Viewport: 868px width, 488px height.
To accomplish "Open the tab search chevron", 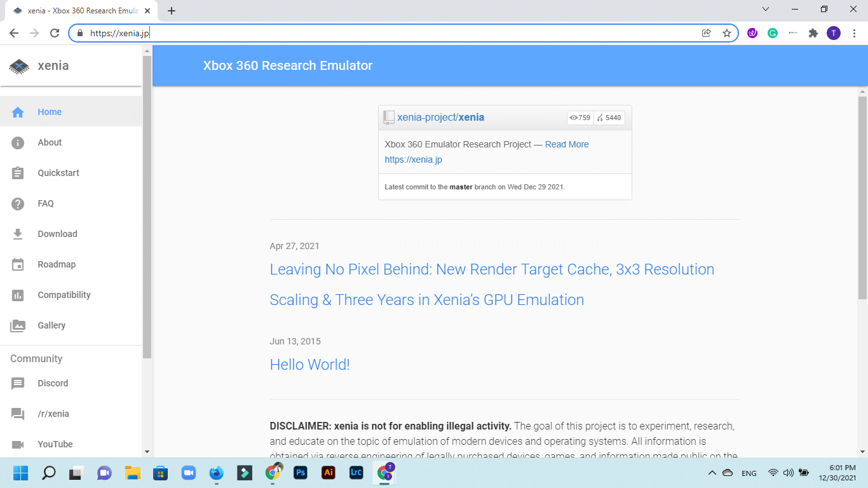I will click(766, 10).
